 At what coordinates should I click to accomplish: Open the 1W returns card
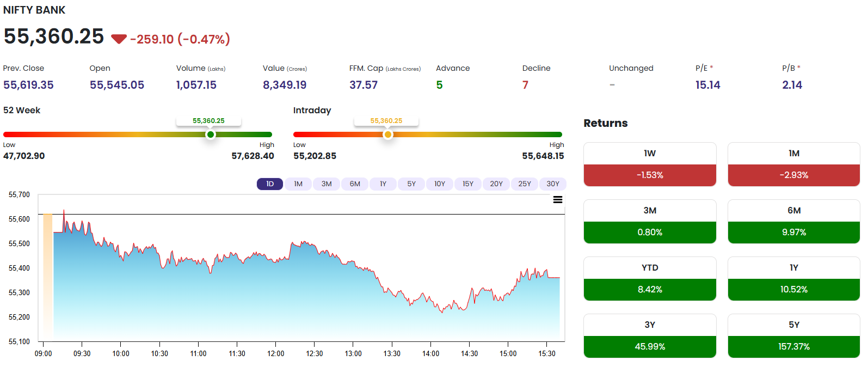[x=650, y=164]
